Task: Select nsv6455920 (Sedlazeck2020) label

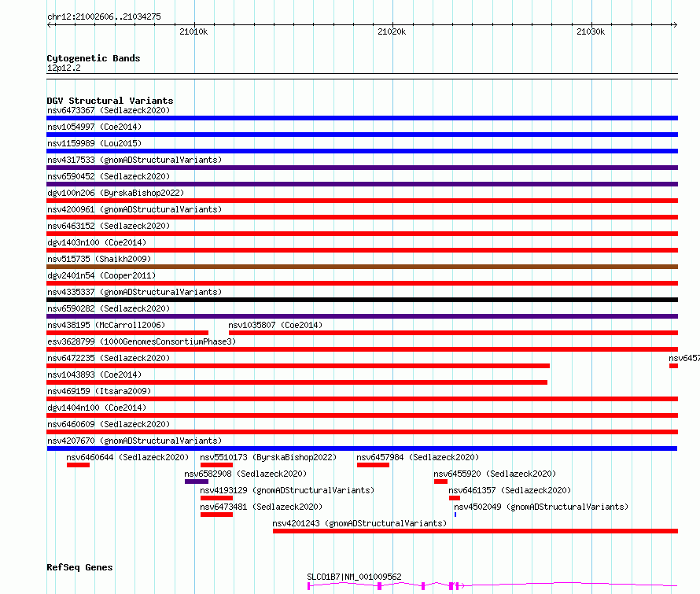Action: [495, 474]
